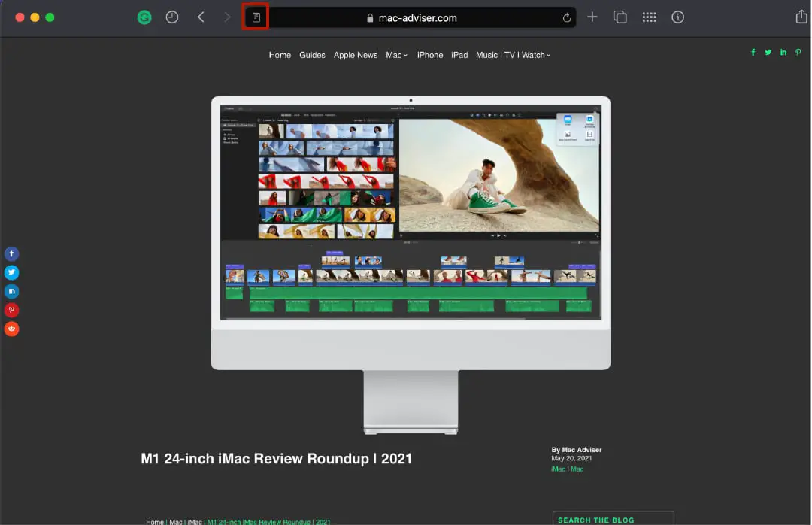
Task: Share on LinkedIn from side bar
Action: coord(11,291)
